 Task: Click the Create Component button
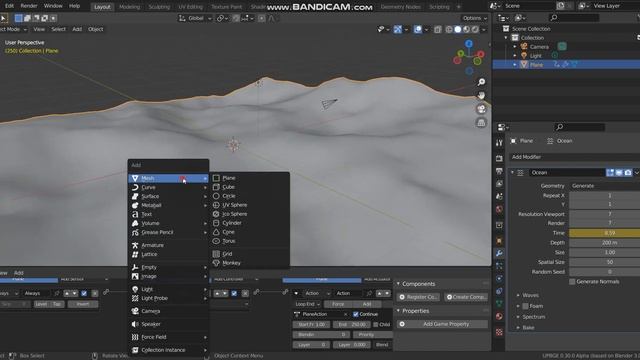tap(466, 297)
